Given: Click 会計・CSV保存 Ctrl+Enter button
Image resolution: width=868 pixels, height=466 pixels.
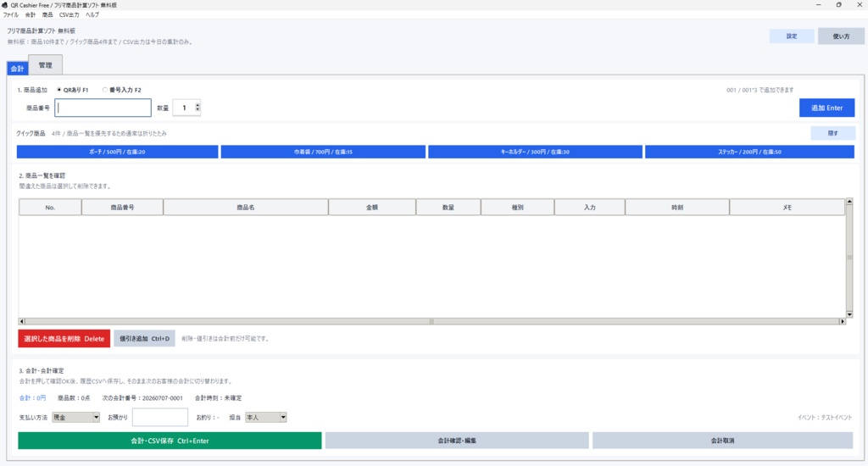Looking at the screenshot, I should click(x=170, y=441).
